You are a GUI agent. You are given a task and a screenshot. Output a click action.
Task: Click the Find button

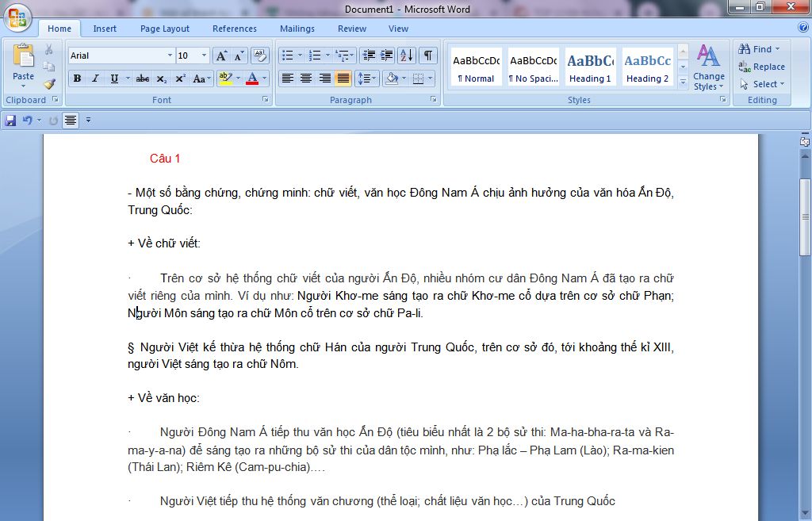tap(759, 49)
